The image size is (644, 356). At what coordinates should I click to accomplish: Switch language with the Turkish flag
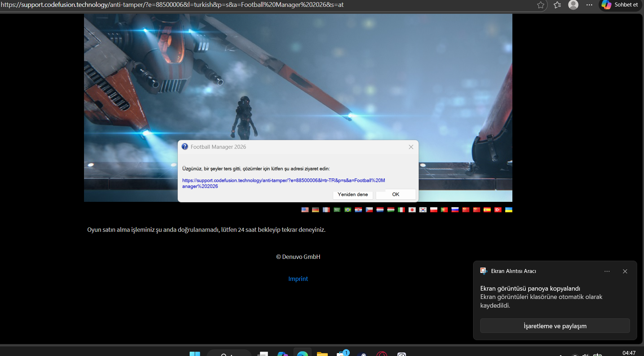498,210
